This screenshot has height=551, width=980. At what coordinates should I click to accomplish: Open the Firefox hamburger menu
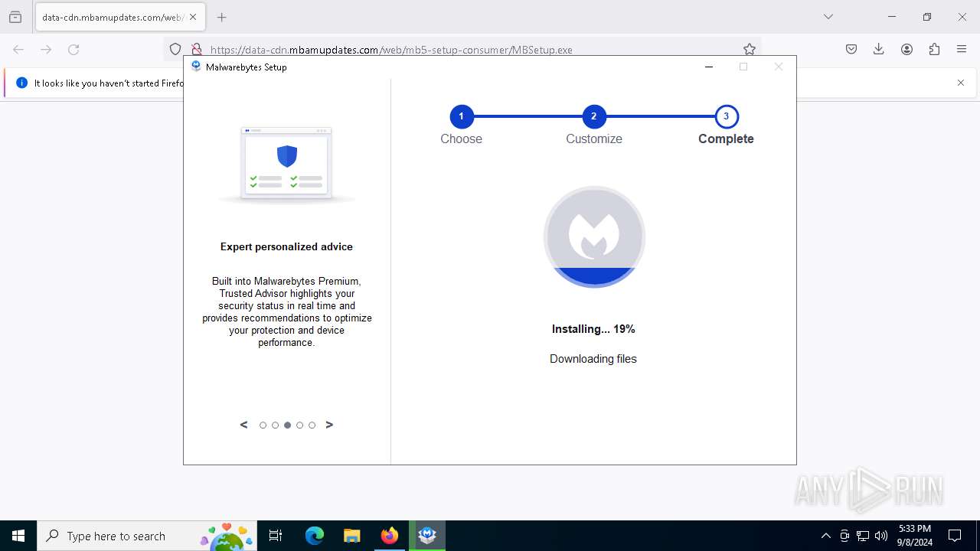point(962,49)
